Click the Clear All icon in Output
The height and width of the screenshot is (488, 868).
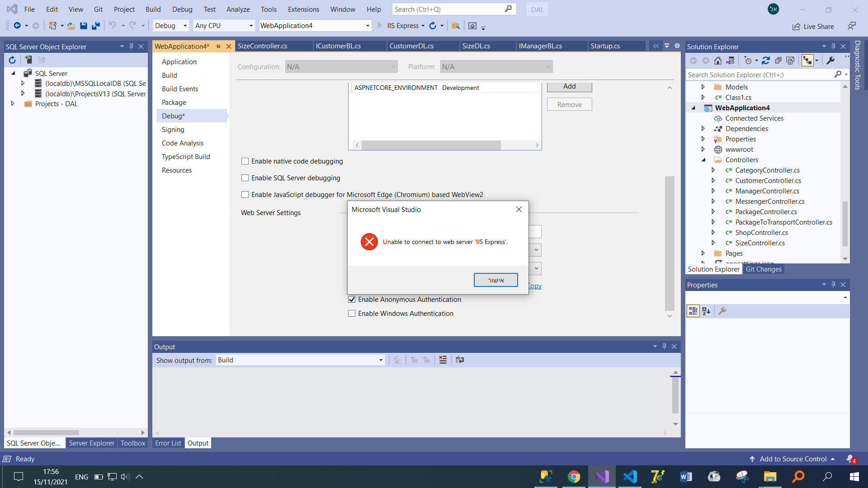point(443,360)
